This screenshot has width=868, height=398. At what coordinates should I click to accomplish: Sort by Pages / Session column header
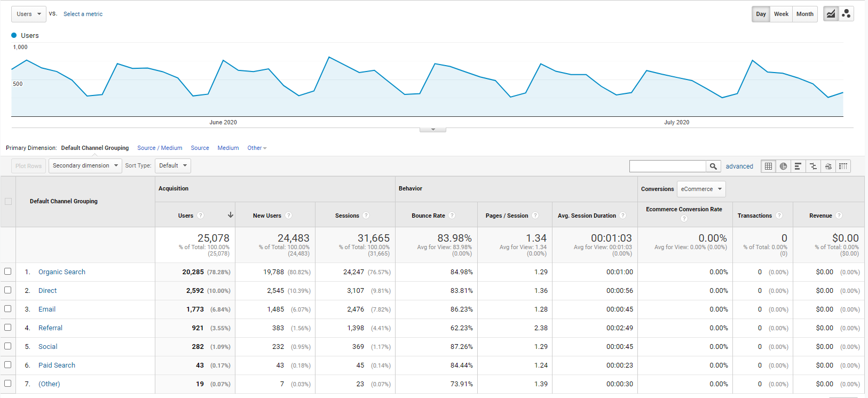point(507,216)
